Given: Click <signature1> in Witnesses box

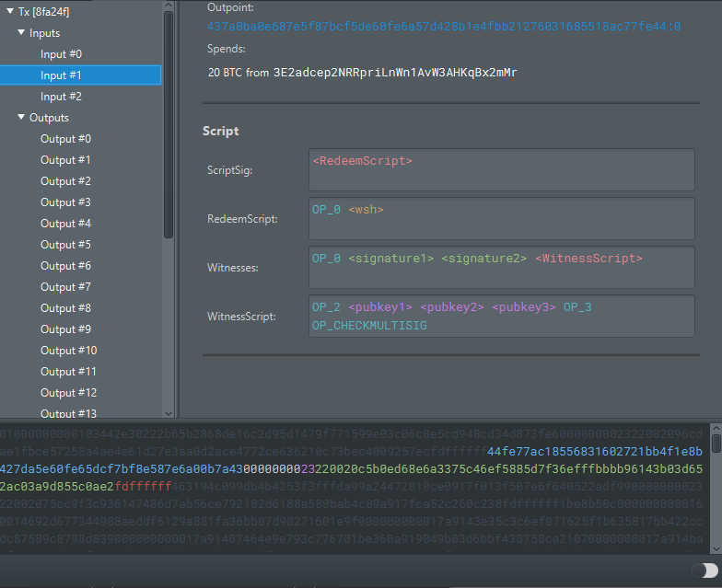Looking at the screenshot, I should [x=390, y=259].
